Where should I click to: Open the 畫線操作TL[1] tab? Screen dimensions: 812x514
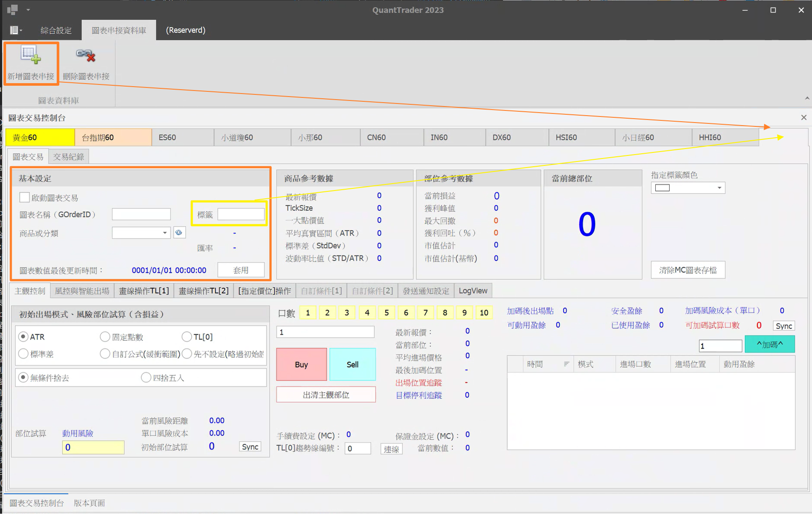[x=144, y=291]
